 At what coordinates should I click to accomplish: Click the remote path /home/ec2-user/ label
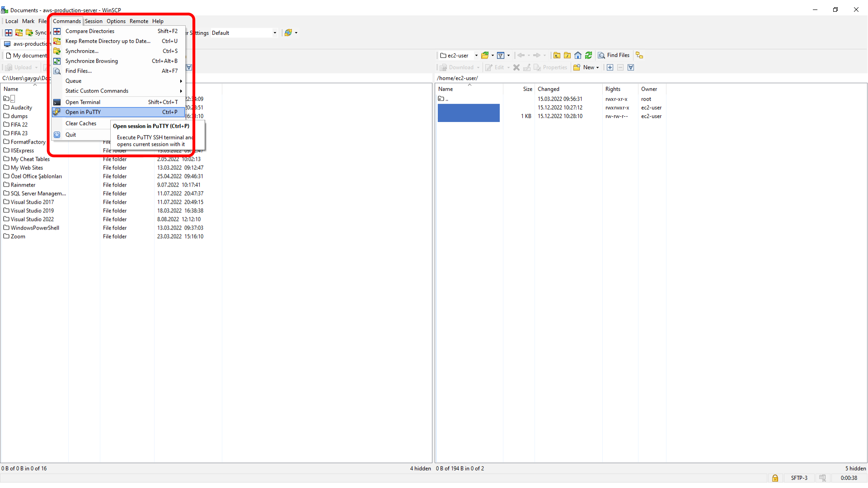coord(457,78)
